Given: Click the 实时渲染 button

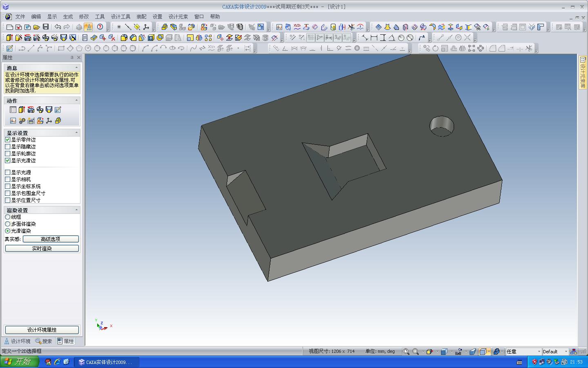Looking at the screenshot, I should (x=42, y=249).
